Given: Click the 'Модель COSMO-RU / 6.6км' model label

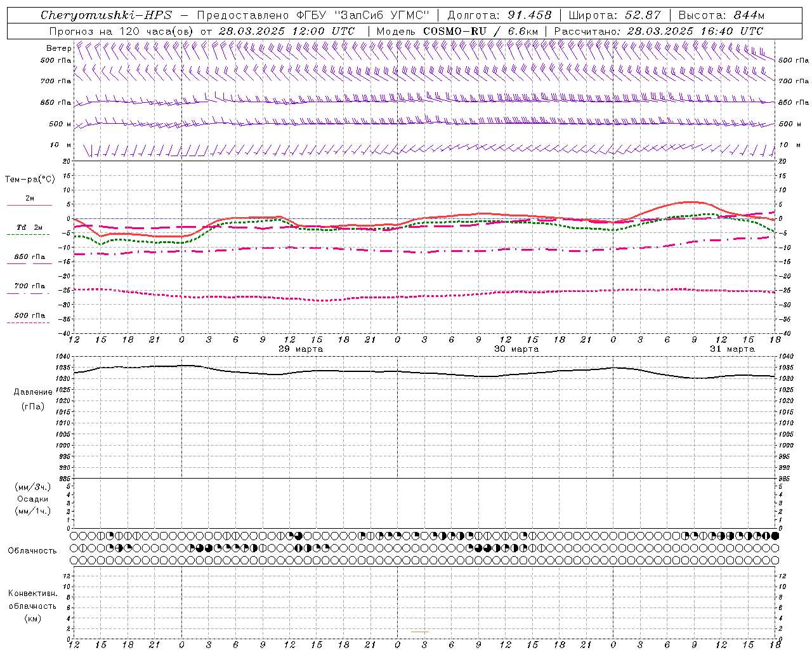Looking at the screenshot, I should tap(457, 31).
